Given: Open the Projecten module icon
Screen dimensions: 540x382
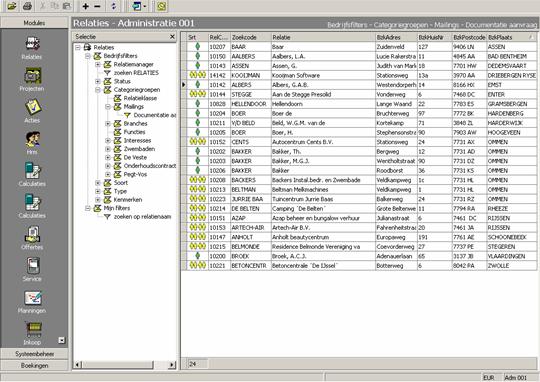Looking at the screenshot, I should pos(33,75).
